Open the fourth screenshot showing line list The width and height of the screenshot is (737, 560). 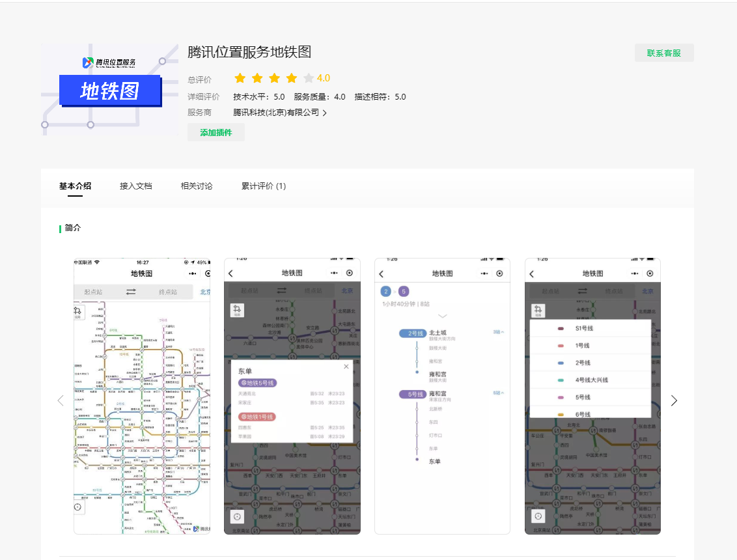[x=592, y=396]
